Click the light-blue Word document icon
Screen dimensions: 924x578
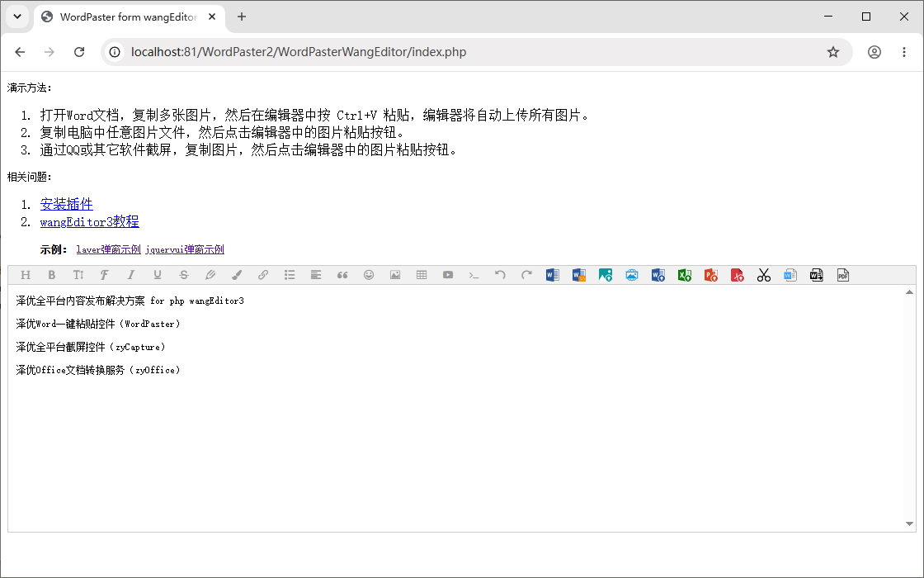pos(790,275)
